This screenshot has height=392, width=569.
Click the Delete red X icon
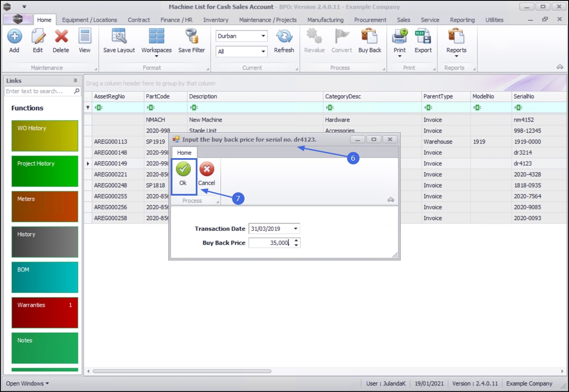[61, 37]
